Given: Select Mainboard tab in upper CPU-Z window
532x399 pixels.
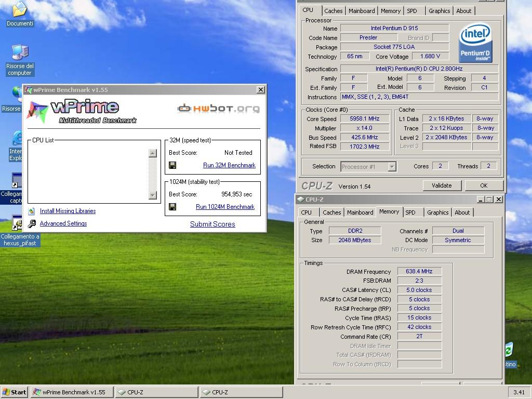Looking at the screenshot, I should 362,11.
